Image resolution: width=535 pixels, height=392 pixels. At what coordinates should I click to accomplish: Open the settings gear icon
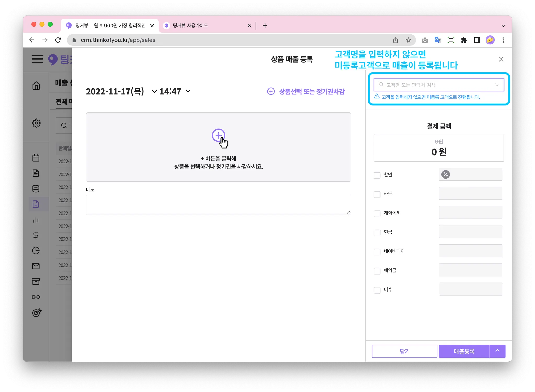point(36,123)
